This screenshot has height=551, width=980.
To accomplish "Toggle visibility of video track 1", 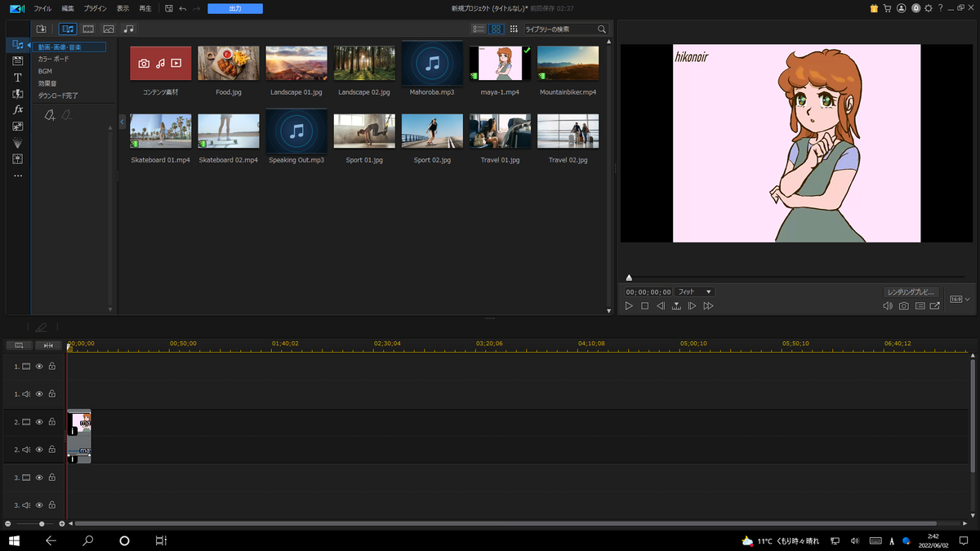I will tap(38, 367).
